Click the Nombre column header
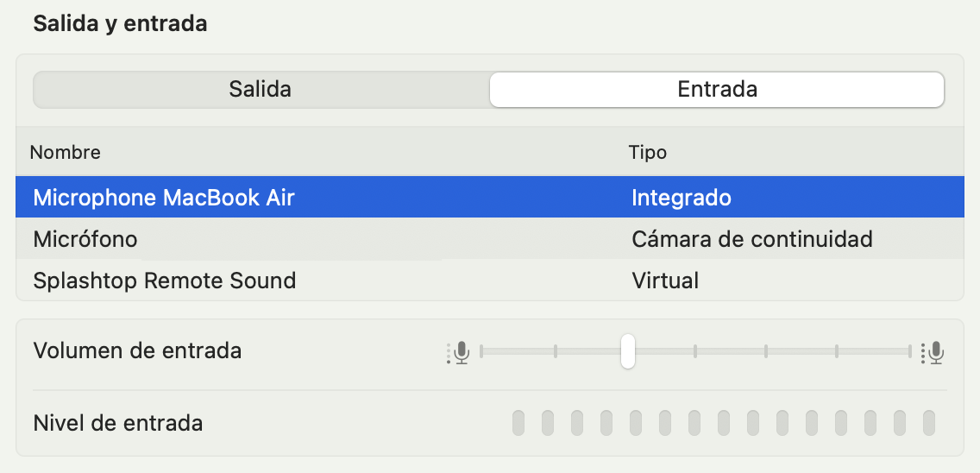 (66, 152)
